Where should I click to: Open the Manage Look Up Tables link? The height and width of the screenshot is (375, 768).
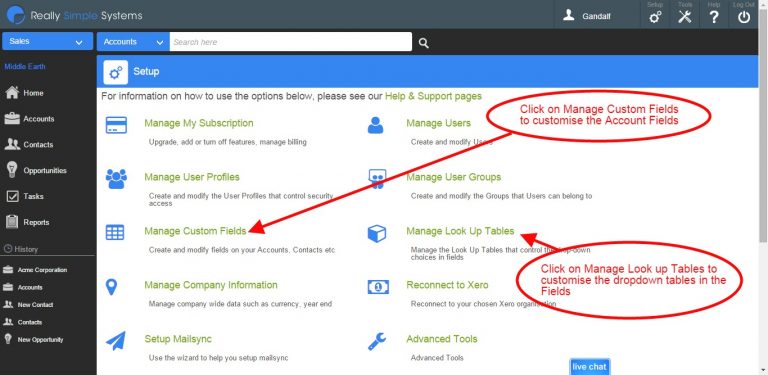click(460, 231)
